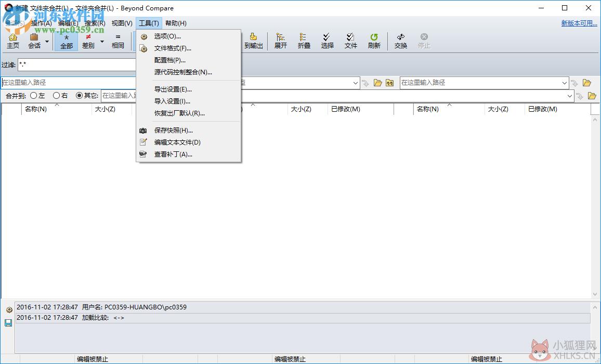This screenshot has height=364, width=601.
Task: Toggle the 相同 same-files filter
Action: (x=117, y=41)
